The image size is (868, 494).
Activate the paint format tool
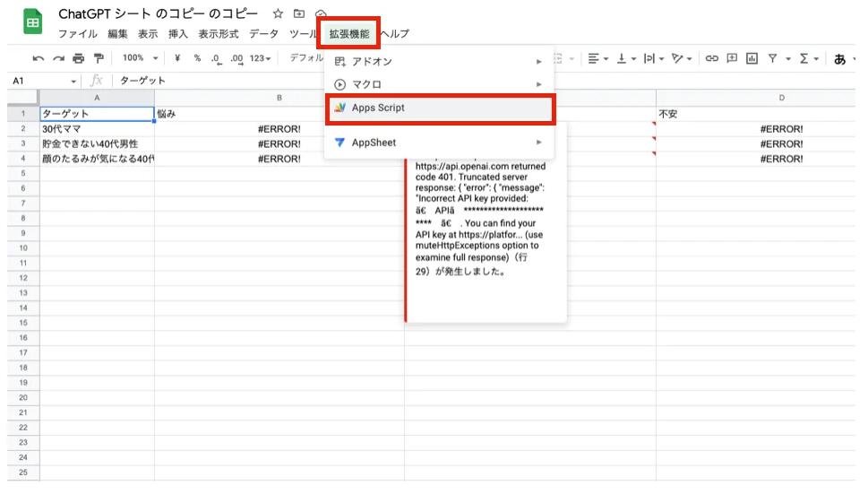click(x=99, y=58)
